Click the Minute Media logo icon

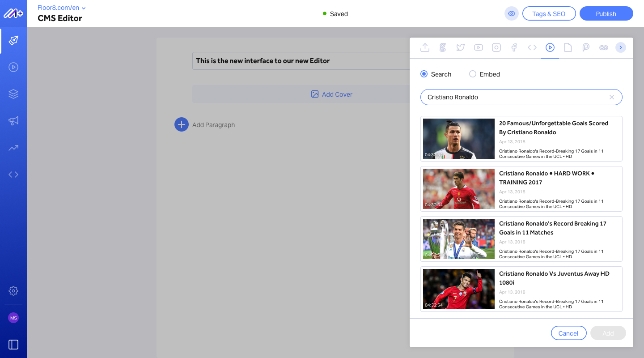pyautogui.click(x=13, y=13)
